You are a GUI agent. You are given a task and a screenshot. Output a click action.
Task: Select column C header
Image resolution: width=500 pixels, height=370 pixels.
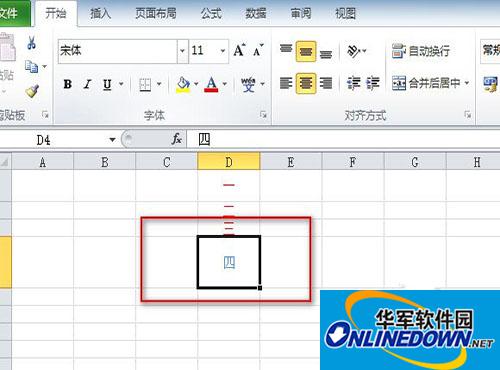coord(167,162)
